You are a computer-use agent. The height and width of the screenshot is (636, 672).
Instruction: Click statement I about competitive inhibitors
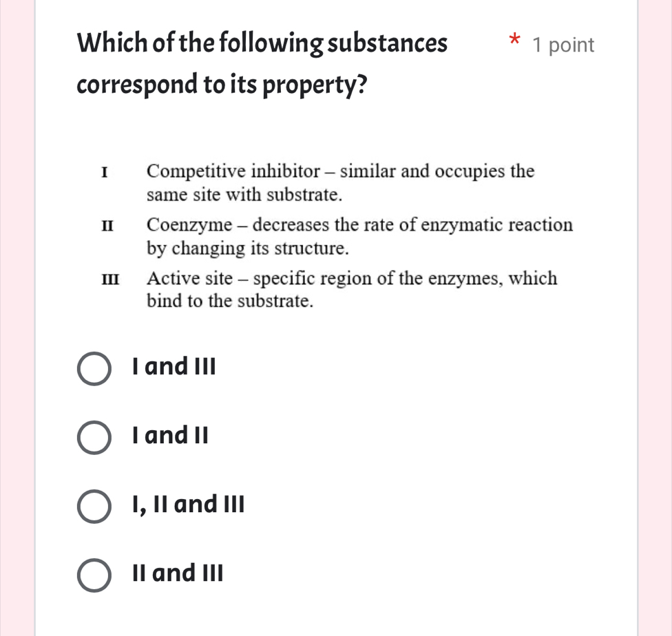pos(340,182)
